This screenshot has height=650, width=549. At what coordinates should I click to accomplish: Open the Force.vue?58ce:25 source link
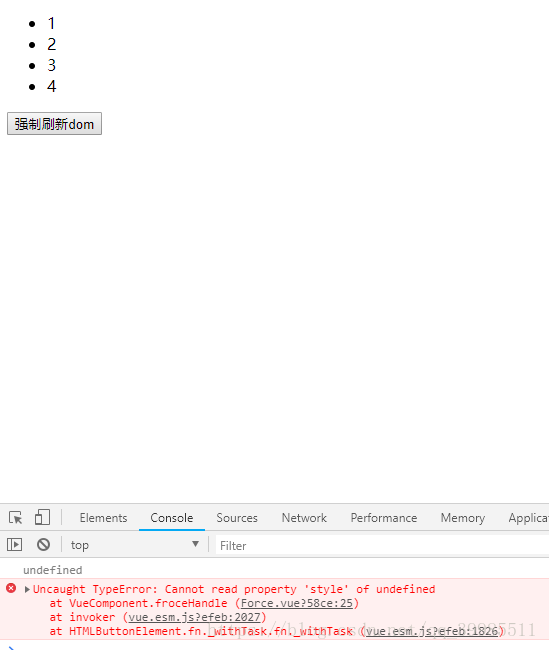coord(296,603)
